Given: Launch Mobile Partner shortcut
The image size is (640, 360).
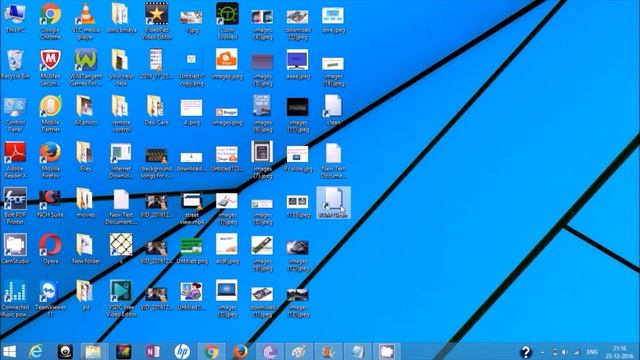Looking at the screenshot, I should click(50, 114).
